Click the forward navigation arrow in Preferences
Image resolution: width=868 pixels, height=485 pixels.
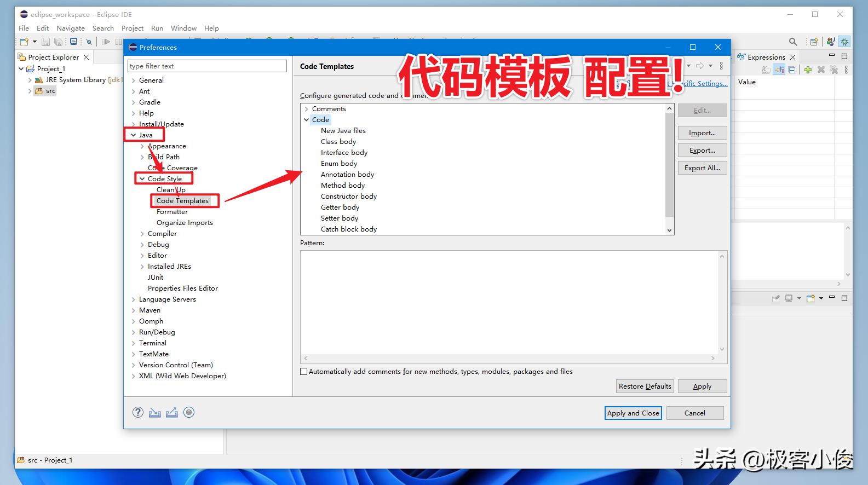pyautogui.click(x=700, y=66)
